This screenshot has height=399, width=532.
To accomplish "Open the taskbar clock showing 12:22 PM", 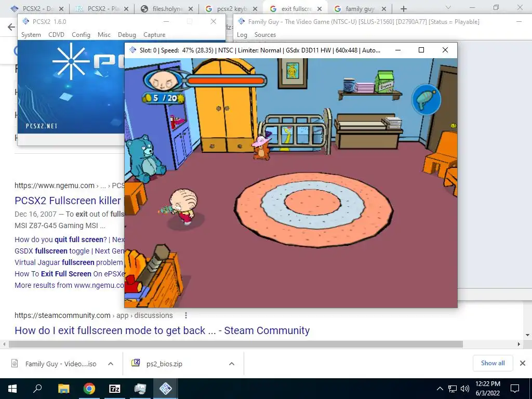I will point(487,389).
